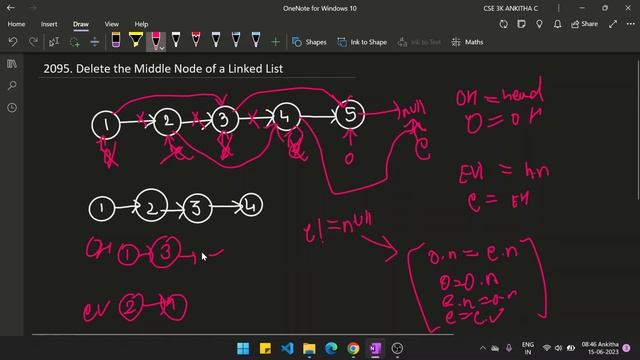
Task: Click the microphone tray icon
Action: pyautogui.click(x=509, y=348)
